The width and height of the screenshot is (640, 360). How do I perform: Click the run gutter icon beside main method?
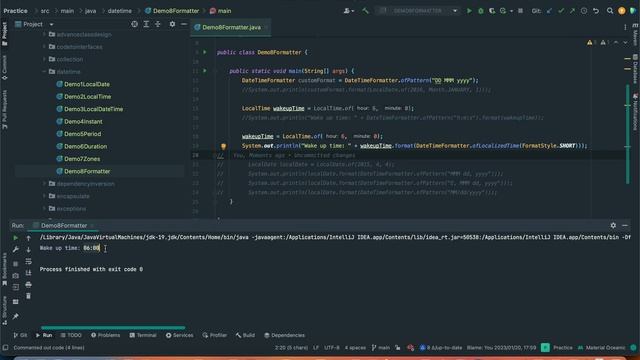[205, 71]
